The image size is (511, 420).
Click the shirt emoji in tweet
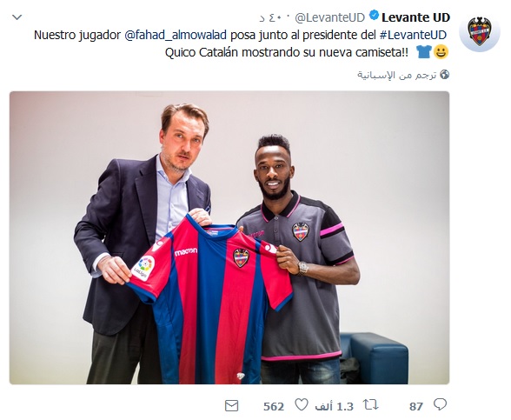click(x=424, y=52)
